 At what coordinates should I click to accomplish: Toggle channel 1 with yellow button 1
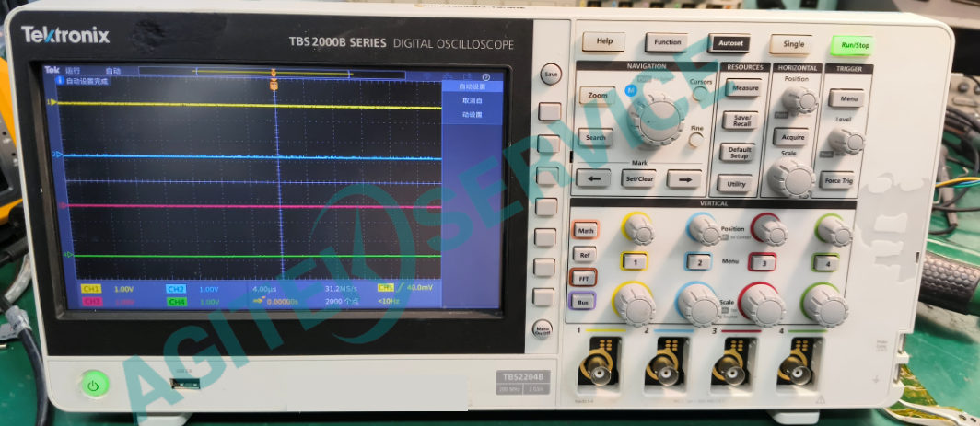[x=635, y=262]
